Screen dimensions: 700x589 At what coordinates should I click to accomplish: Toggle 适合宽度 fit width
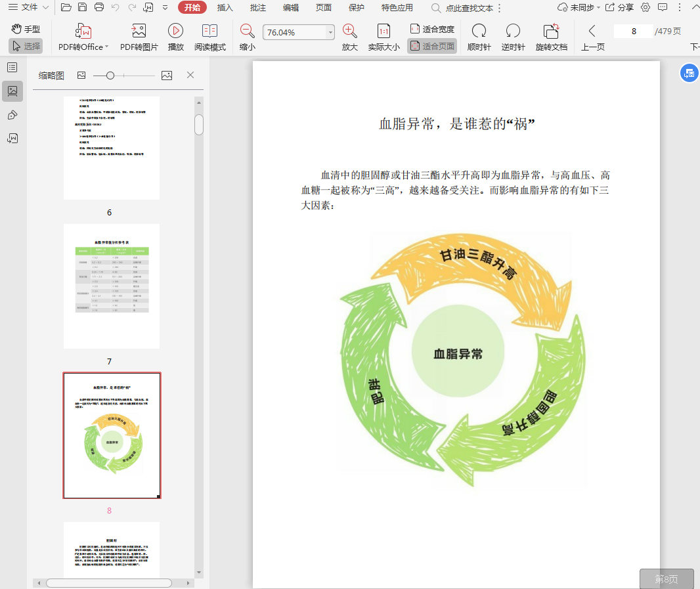[x=432, y=29]
